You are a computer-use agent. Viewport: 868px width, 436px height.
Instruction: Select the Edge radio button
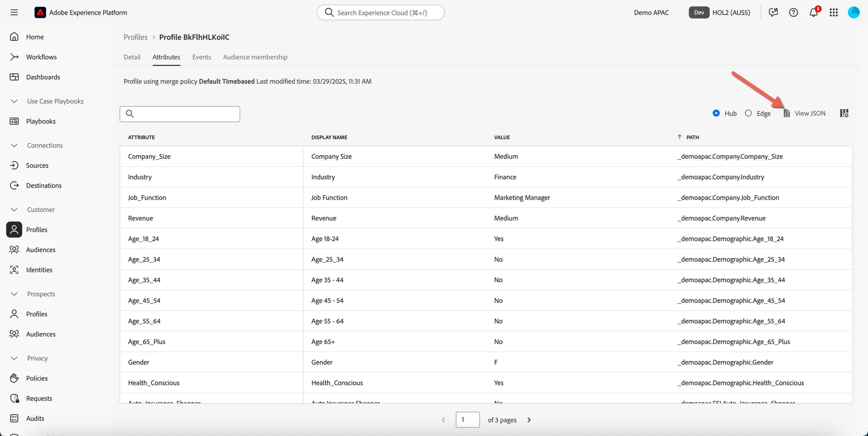coord(748,114)
